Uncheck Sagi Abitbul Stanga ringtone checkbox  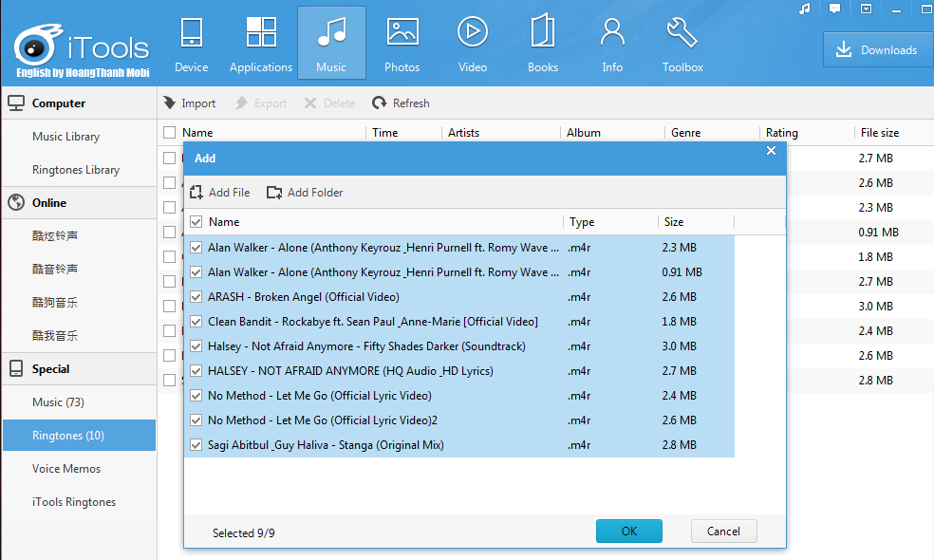click(196, 445)
